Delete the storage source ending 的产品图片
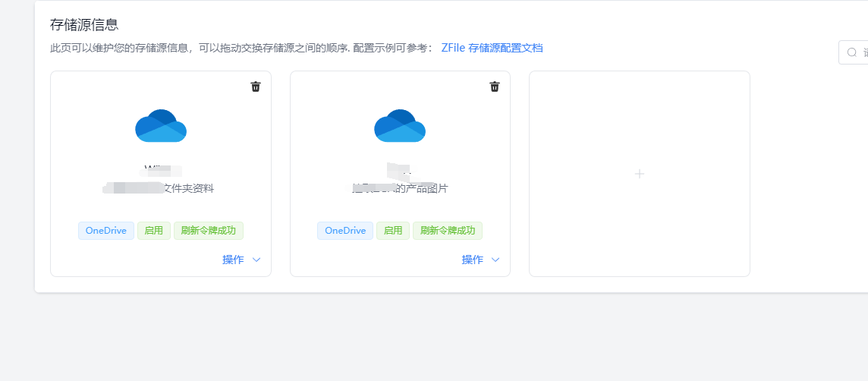868x381 pixels. 495,87
